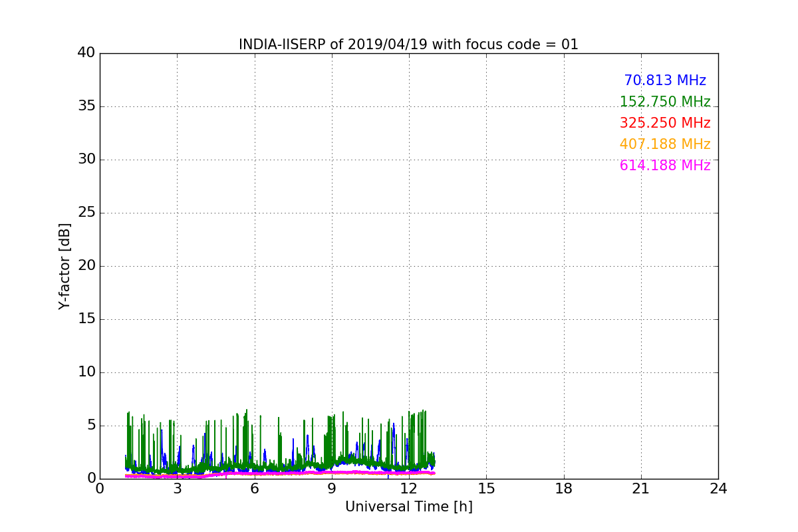Click y-axis tick label 5
The height and width of the screenshot is (532, 798).
point(91,426)
